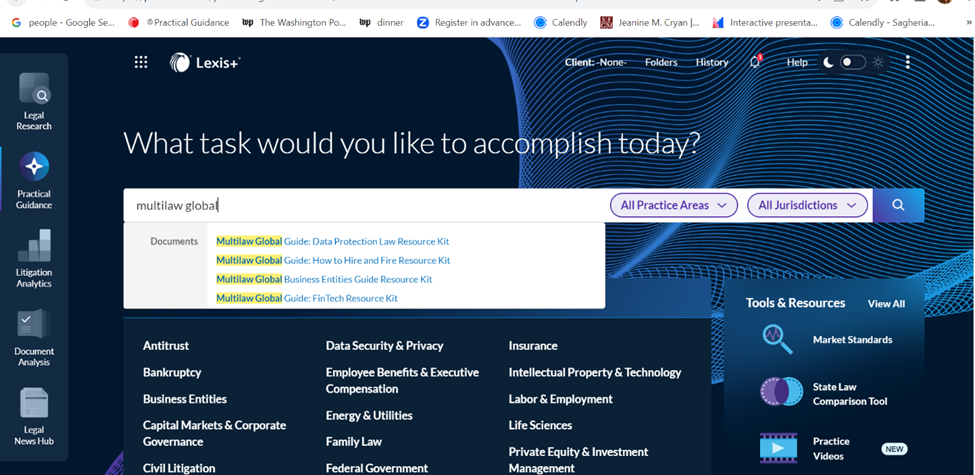
Task: Select FinTech Resource Kit suggestion
Action: pyautogui.click(x=307, y=298)
